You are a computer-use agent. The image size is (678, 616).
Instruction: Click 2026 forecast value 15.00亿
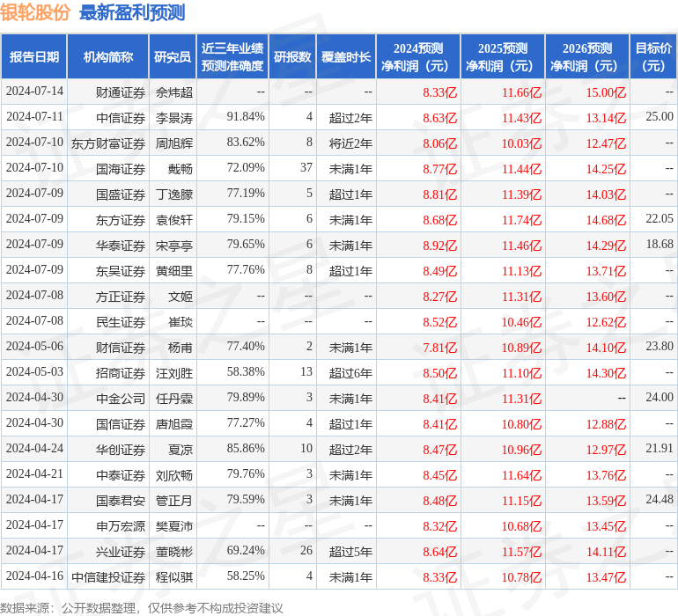click(x=606, y=92)
